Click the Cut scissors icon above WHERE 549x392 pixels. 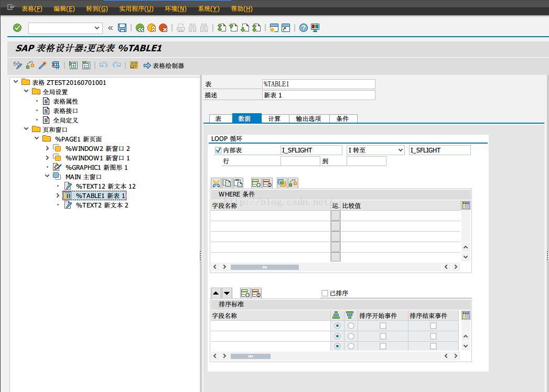(x=217, y=183)
